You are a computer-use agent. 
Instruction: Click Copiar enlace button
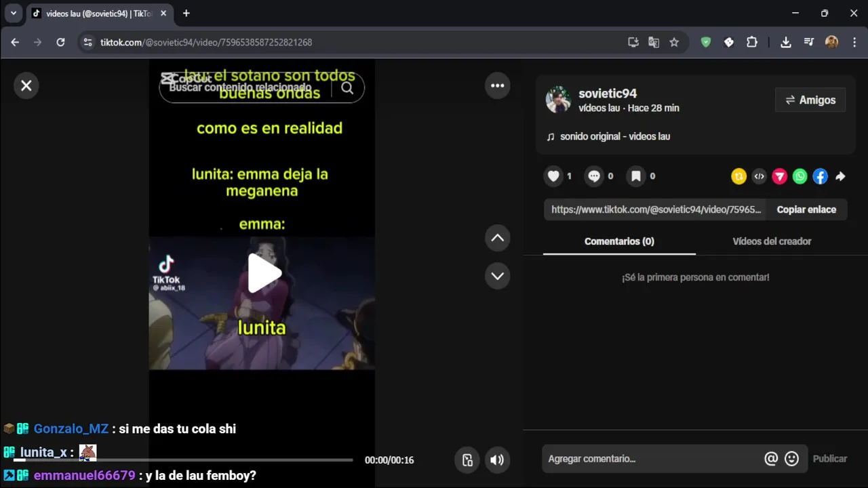tap(806, 209)
